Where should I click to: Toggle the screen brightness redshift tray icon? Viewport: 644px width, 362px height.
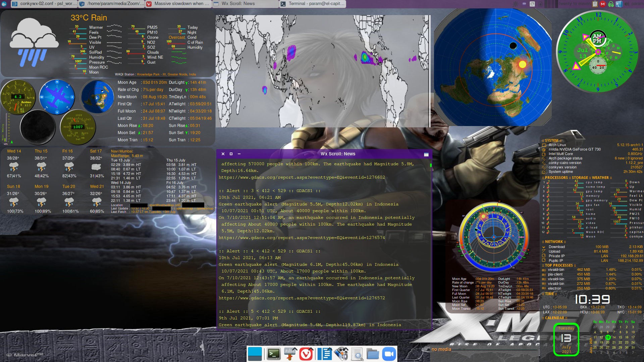tap(516, 4)
